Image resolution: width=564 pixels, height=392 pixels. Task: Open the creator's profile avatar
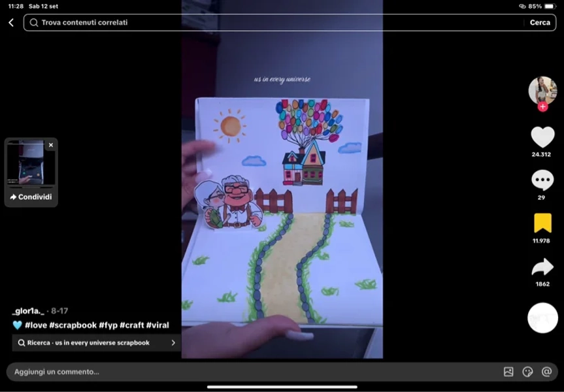542,91
